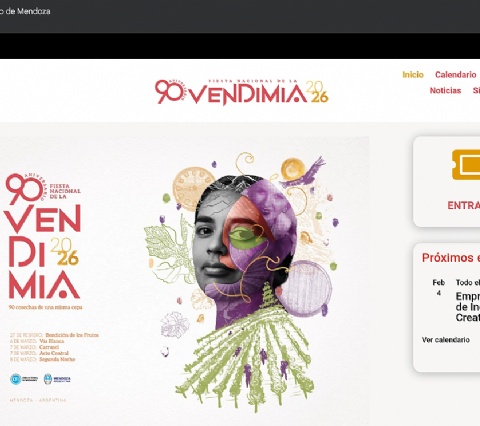Select the Feb 4 event date

point(439,287)
